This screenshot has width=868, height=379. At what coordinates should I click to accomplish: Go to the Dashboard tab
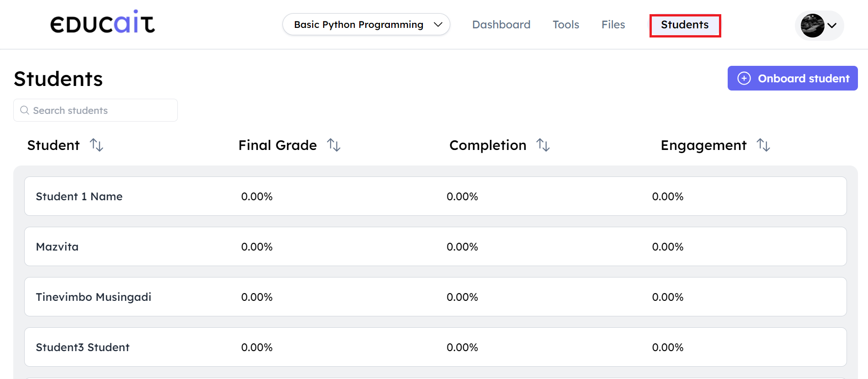(501, 25)
